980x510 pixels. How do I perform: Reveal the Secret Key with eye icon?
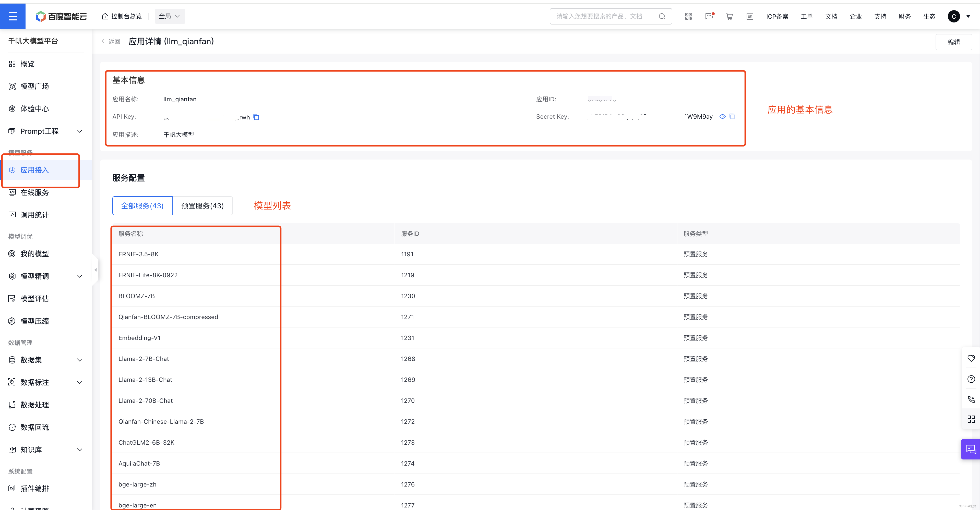coord(722,116)
